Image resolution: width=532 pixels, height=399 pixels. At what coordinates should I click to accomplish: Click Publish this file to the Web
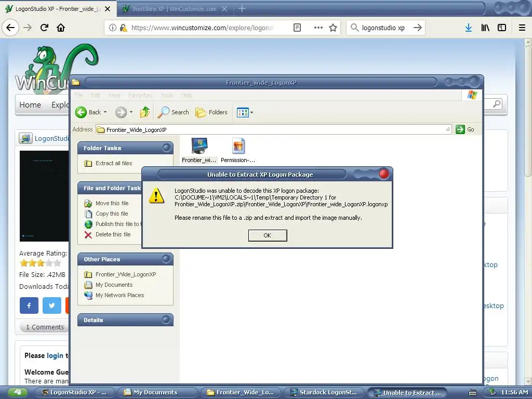tap(113, 224)
